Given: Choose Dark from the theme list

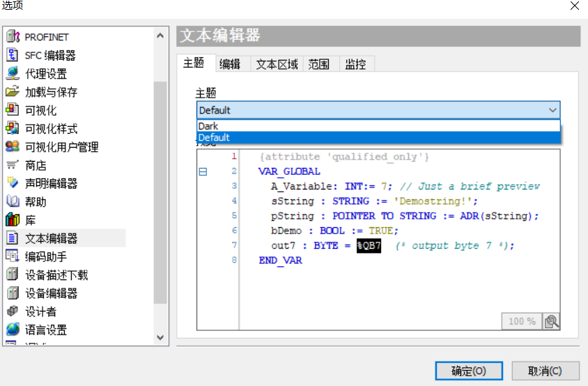Looking at the screenshot, I should point(378,126).
